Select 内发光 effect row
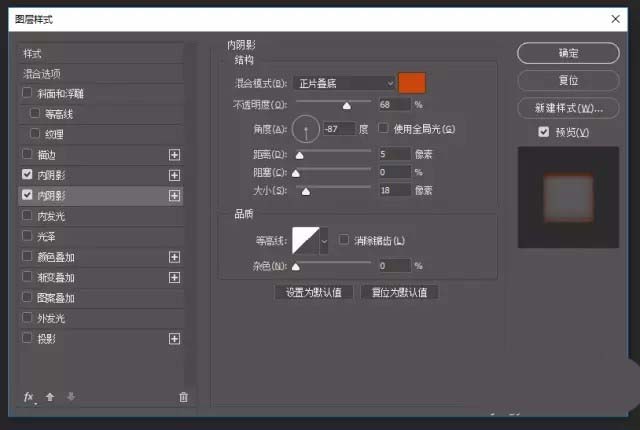 (101, 216)
